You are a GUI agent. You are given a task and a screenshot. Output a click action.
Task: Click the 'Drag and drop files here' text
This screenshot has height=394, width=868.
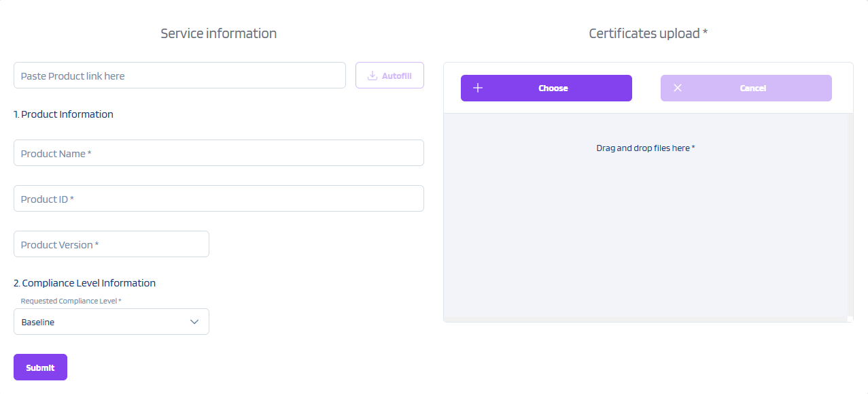(x=645, y=148)
